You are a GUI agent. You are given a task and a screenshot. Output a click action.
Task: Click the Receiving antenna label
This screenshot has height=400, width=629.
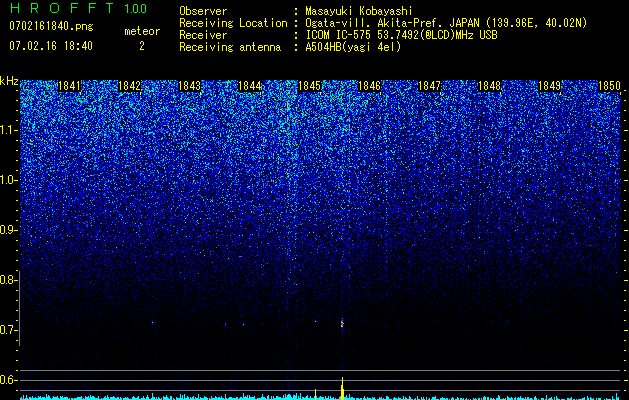tap(230, 47)
